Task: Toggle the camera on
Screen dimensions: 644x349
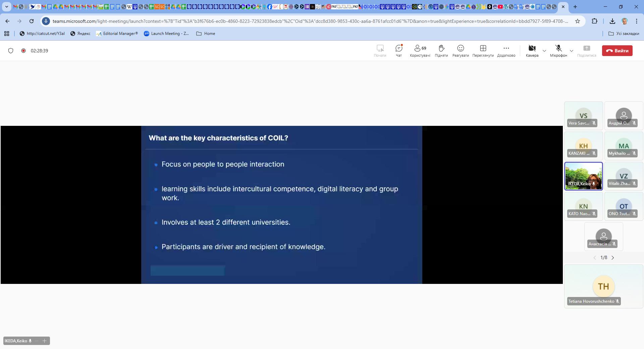Action: (532, 50)
